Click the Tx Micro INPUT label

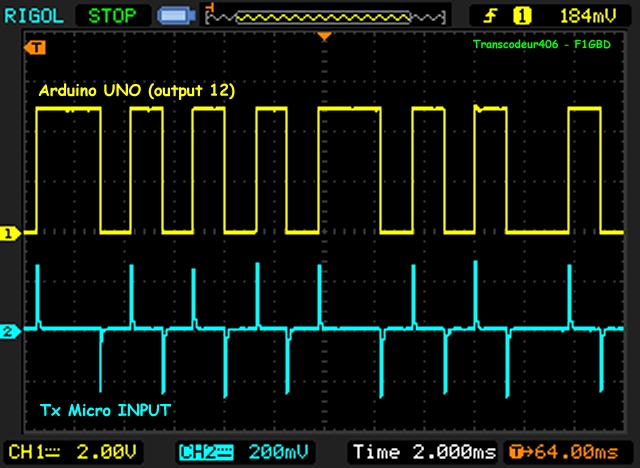click(105, 410)
